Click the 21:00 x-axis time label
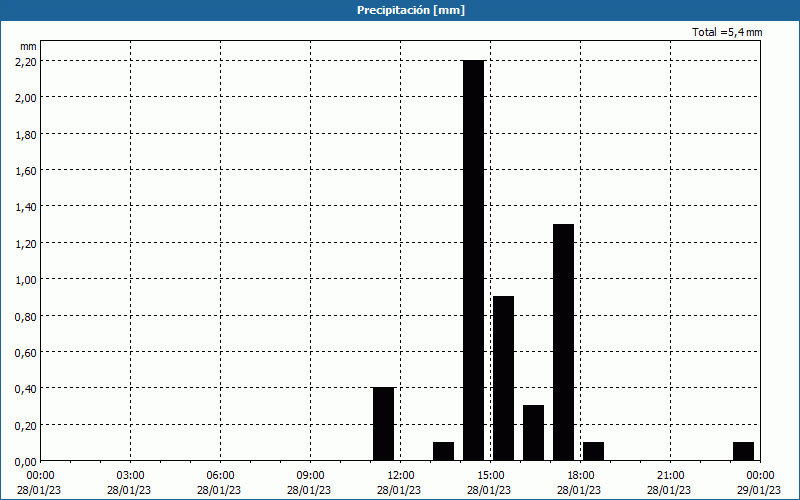 pos(670,476)
